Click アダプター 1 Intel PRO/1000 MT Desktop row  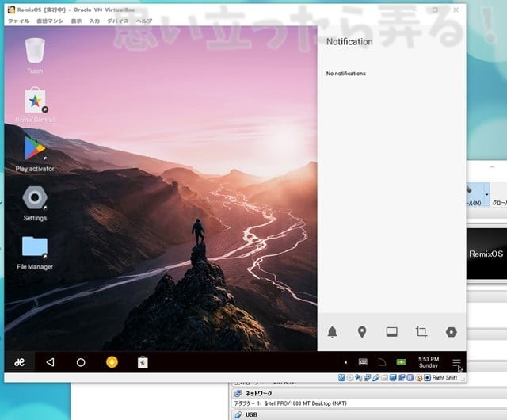click(x=290, y=403)
